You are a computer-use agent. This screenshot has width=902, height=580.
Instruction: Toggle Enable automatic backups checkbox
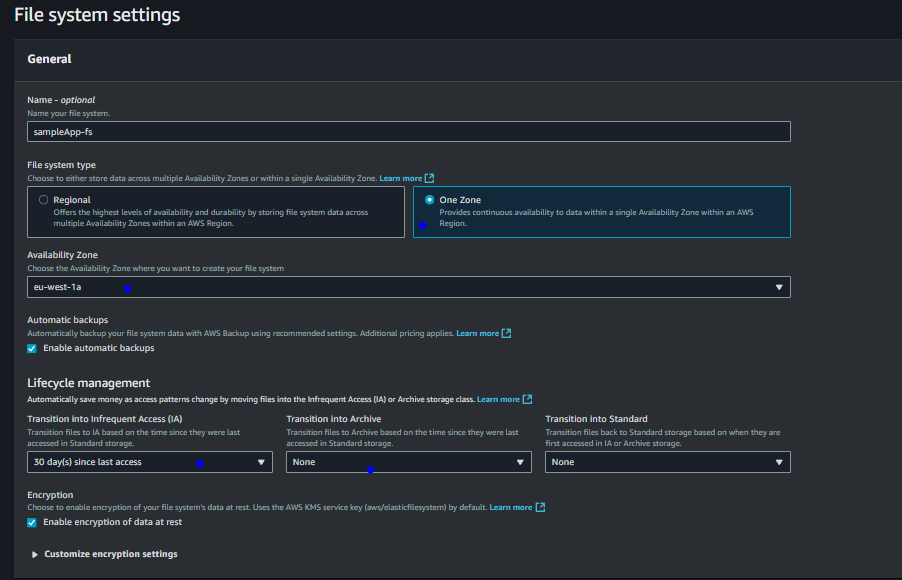(32, 348)
